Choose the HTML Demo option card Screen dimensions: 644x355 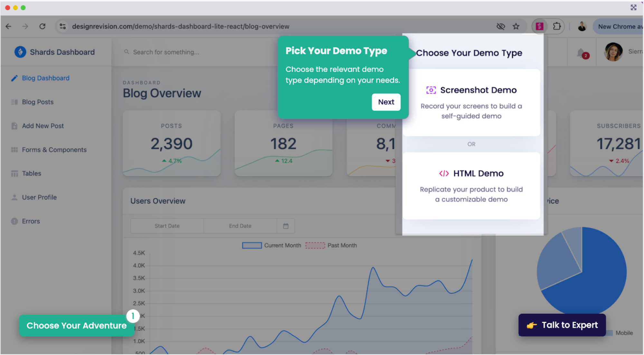point(471,186)
